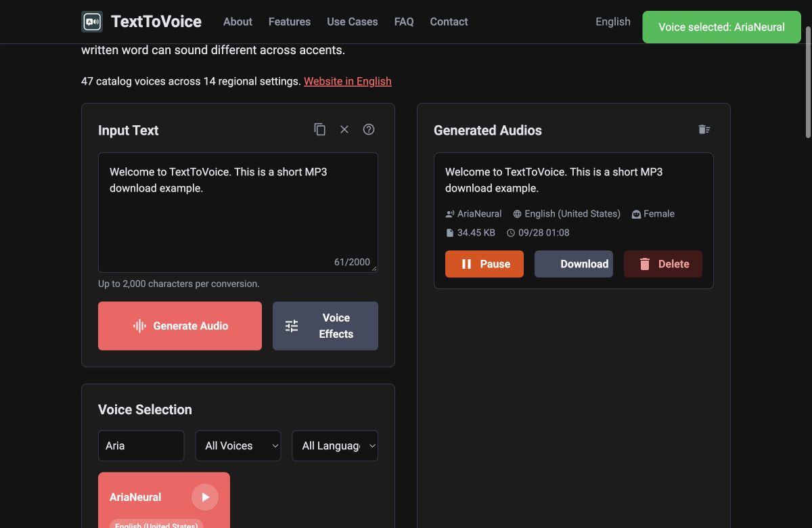Image resolution: width=812 pixels, height=528 pixels.
Task: Follow the Website in English link
Action: click(348, 81)
